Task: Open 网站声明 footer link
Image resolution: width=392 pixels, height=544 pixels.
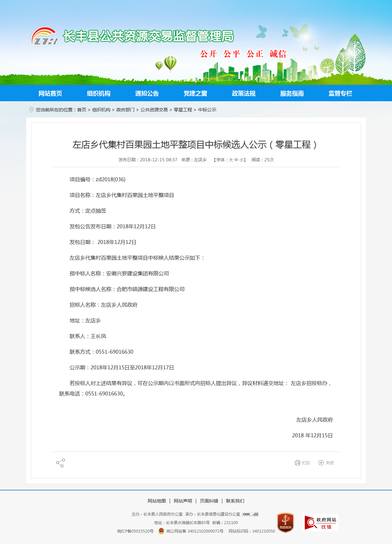Action: click(x=183, y=501)
